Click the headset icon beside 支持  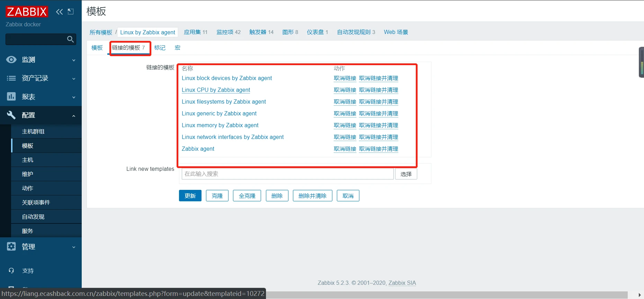pyautogui.click(x=11, y=271)
